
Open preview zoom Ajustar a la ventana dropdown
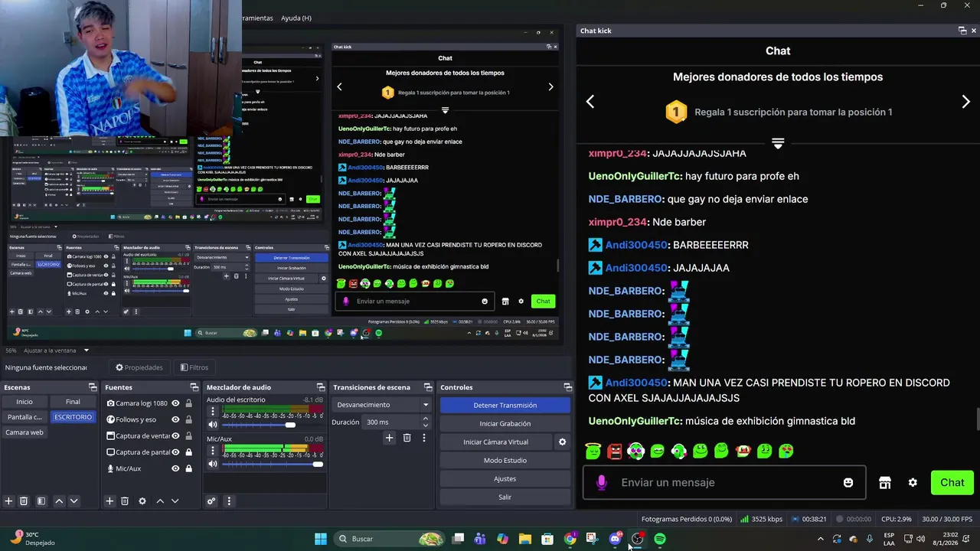tap(57, 350)
